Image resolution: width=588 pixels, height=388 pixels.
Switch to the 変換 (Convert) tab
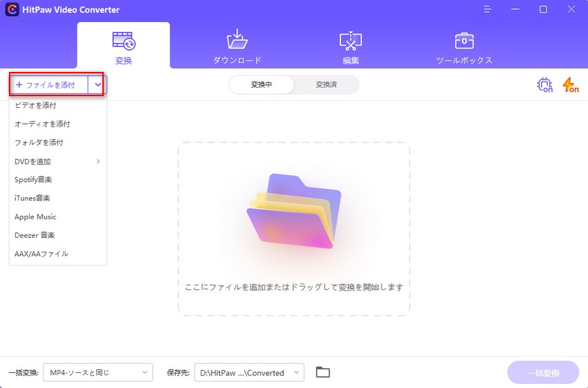click(x=123, y=46)
